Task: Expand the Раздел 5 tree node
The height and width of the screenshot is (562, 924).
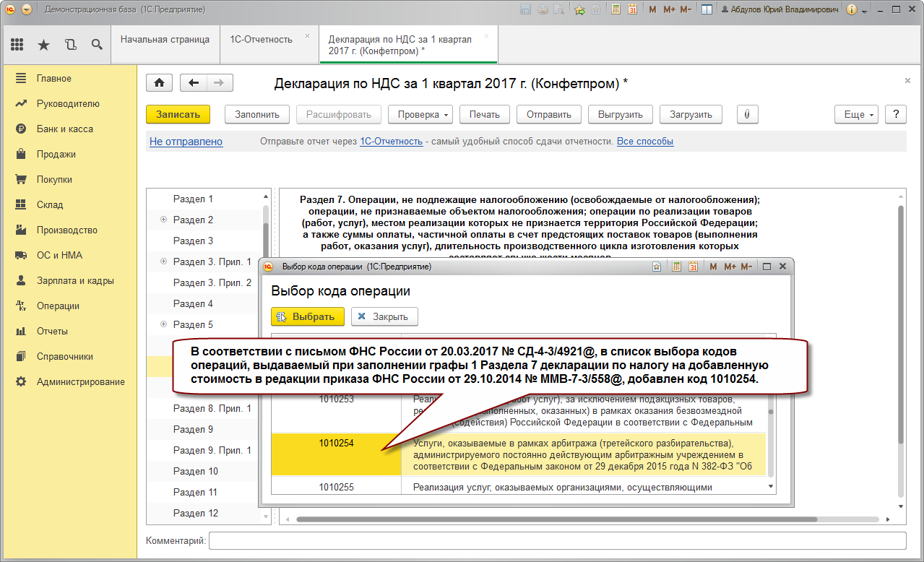Action: pyautogui.click(x=163, y=324)
